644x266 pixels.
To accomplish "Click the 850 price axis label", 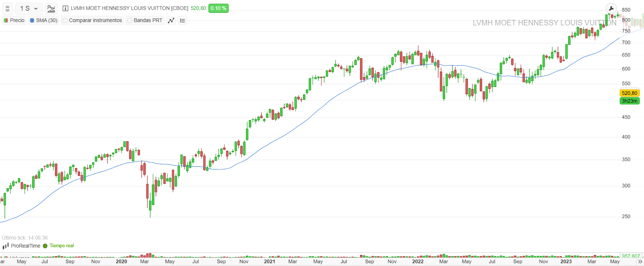I will [626, 10].
